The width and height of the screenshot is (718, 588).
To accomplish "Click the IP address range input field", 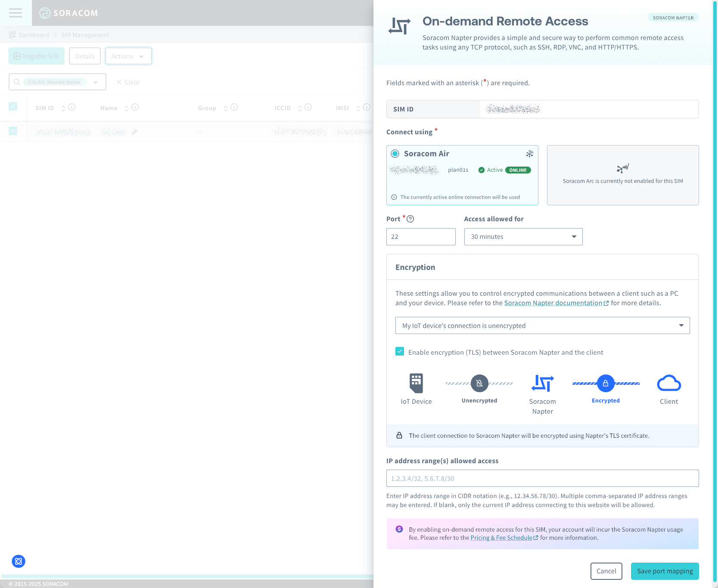I will (542, 478).
